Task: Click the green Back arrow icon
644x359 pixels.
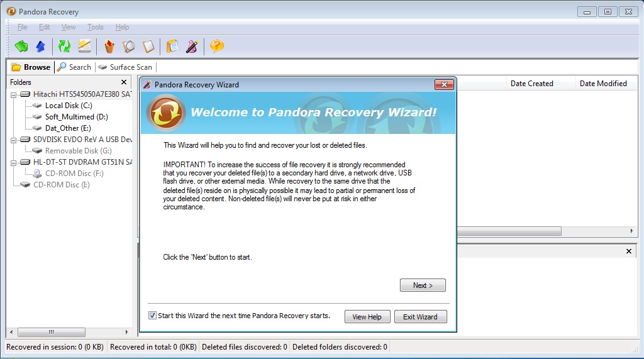Action: click(21, 47)
